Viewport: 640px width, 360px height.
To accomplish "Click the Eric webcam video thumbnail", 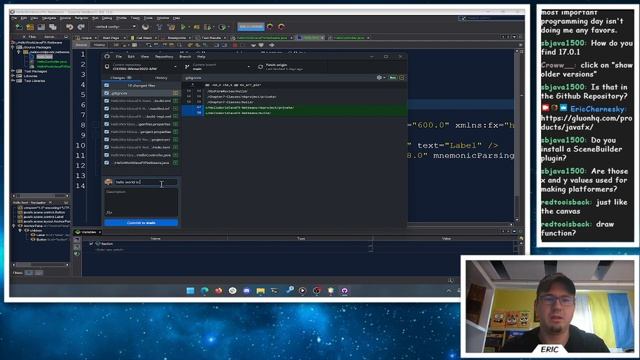I will tap(549, 307).
